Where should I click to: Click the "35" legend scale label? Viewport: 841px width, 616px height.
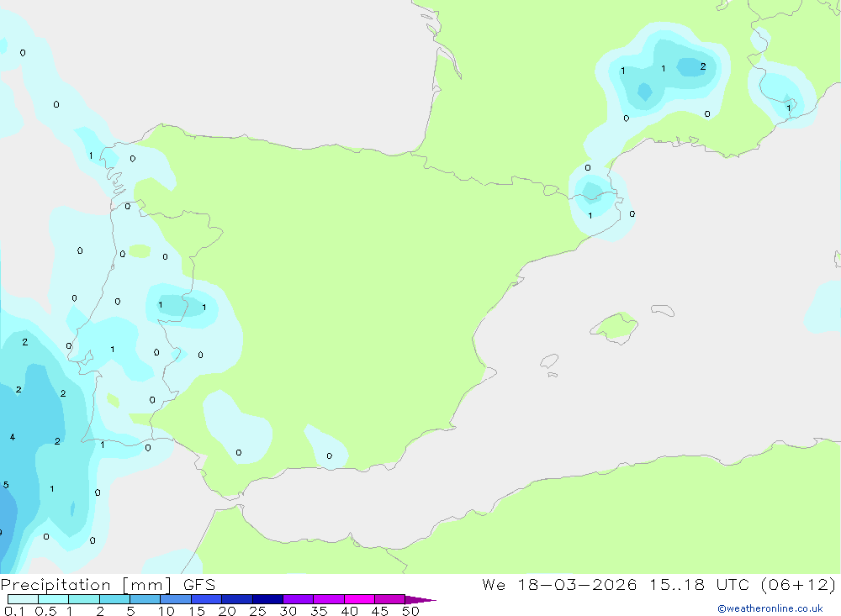coord(319,611)
